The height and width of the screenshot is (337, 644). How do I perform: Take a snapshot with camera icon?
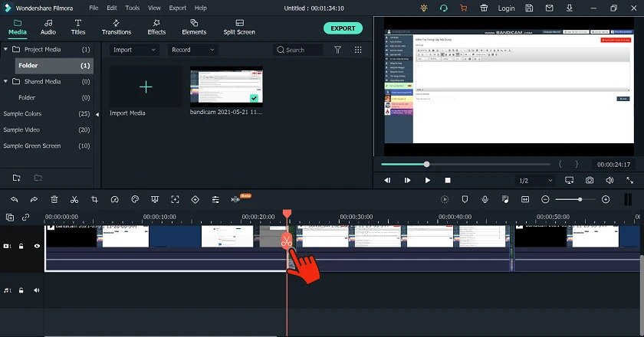pos(590,180)
